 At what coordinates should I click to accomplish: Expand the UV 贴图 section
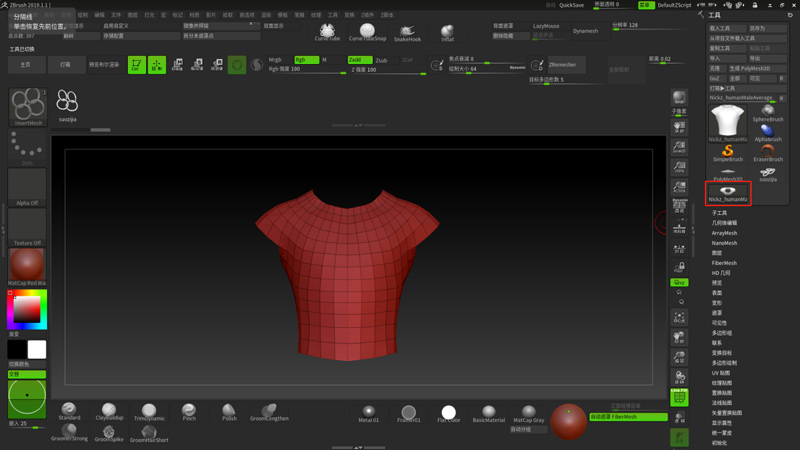pyautogui.click(x=721, y=372)
